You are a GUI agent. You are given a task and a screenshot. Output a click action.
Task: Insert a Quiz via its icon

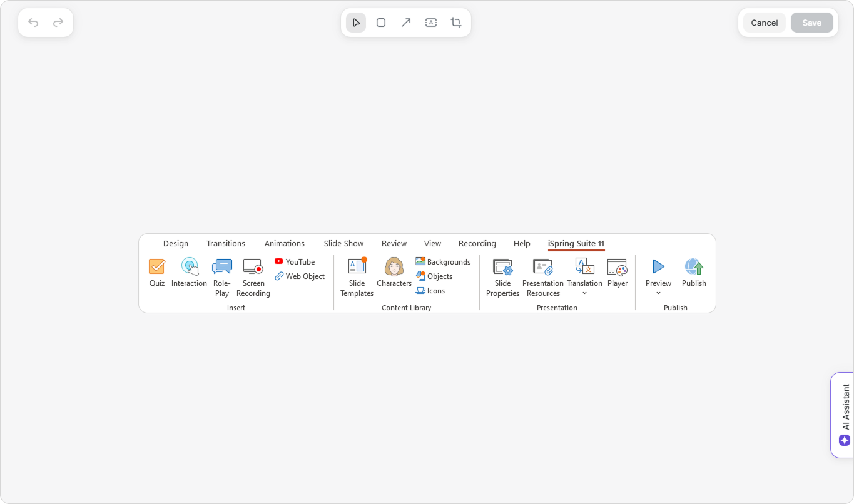[x=157, y=266]
